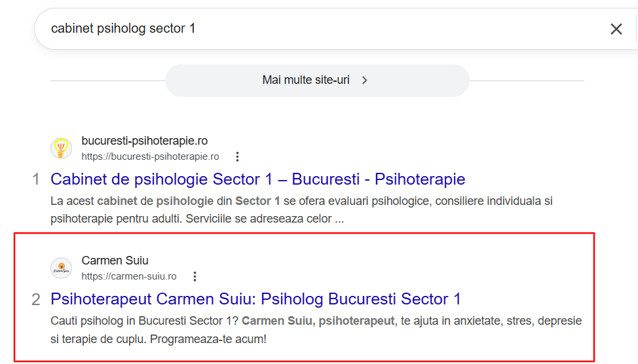Expand via chevron arrow beside 'Mai multe site-uri'
Viewport: 638px width, 364px height.
[x=365, y=80]
